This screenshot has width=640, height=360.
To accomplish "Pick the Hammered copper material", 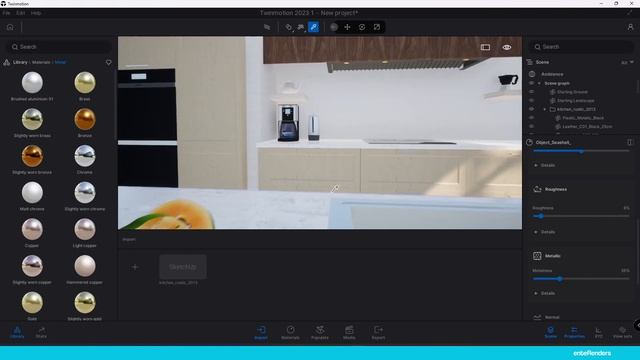I will [x=84, y=266].
